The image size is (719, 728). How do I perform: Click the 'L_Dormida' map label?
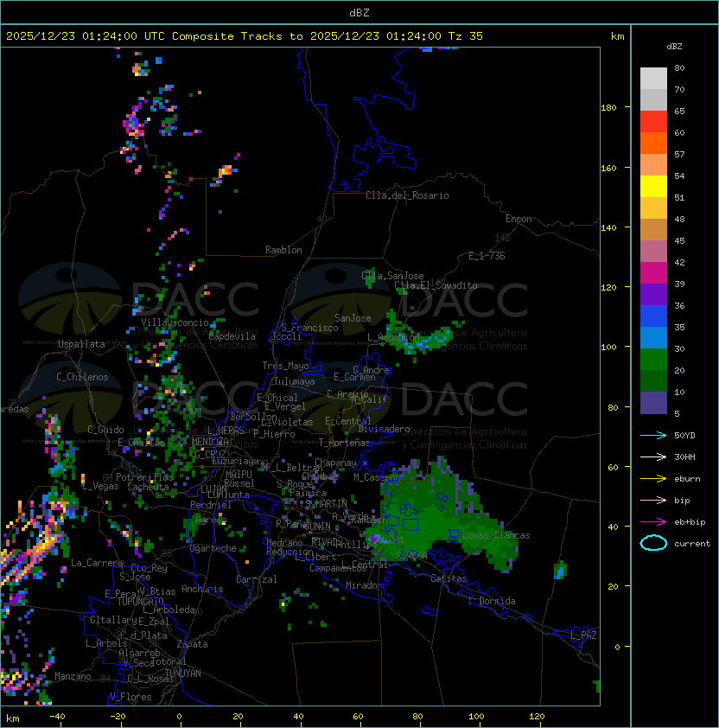[x=492, y=601]
